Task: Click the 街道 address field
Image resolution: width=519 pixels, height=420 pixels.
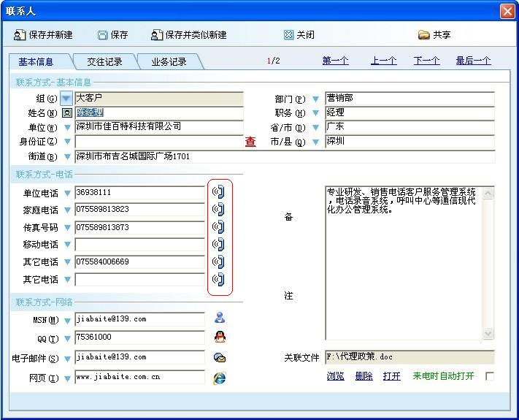Action: [x=285, y=156]
